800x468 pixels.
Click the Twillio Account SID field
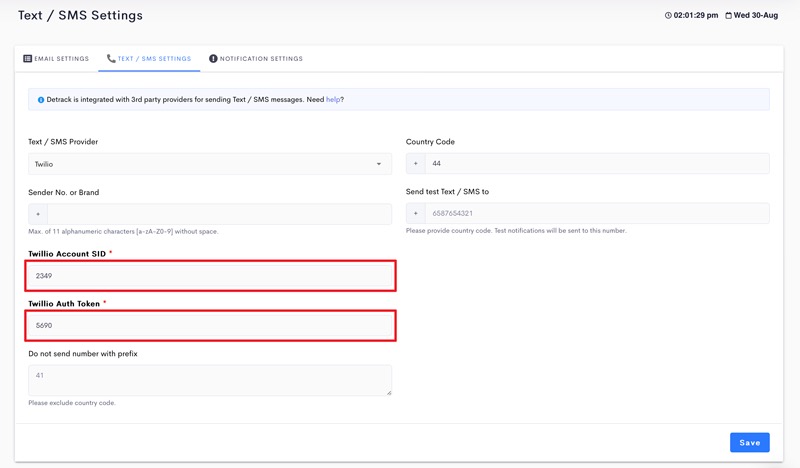pos(210,276)
